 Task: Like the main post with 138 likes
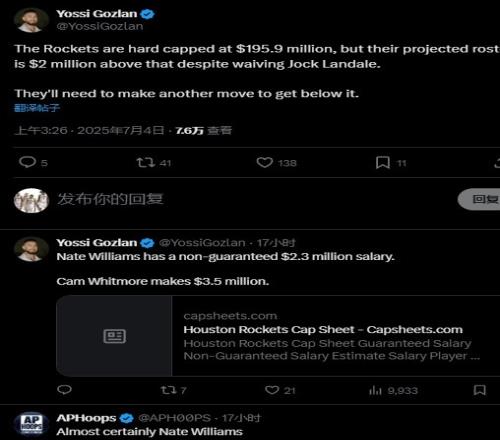pyautogui.click(x=265, y=162)
